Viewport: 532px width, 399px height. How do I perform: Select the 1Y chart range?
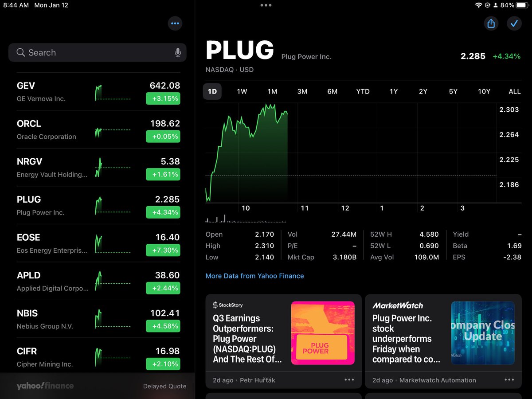394,91
